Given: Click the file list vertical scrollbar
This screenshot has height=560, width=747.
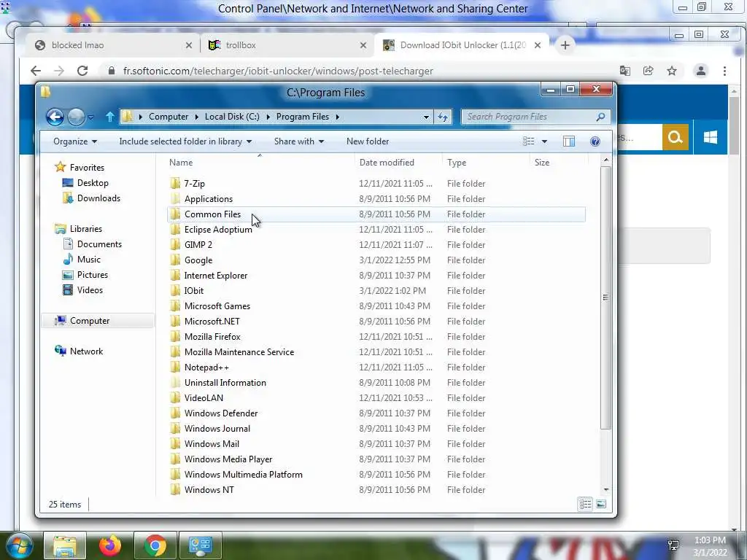Looking at the screenshot, I should tap(605, 297).
